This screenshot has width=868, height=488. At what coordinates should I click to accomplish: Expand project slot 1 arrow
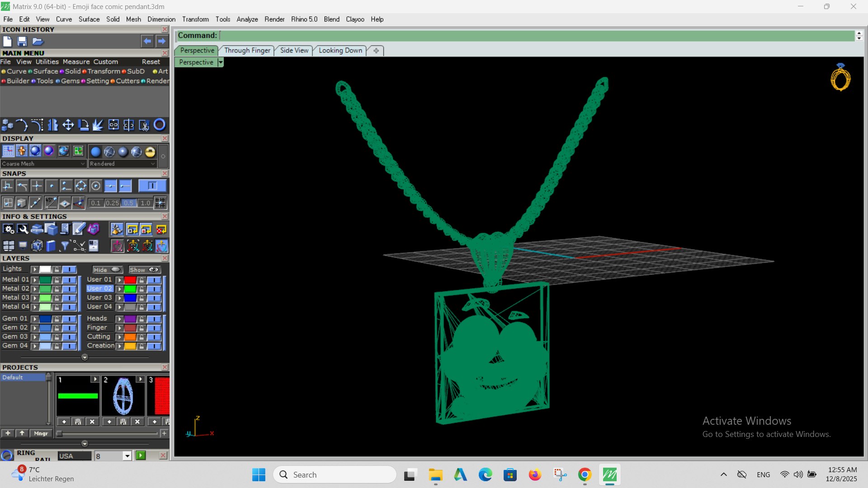click(x=94, y=379)
